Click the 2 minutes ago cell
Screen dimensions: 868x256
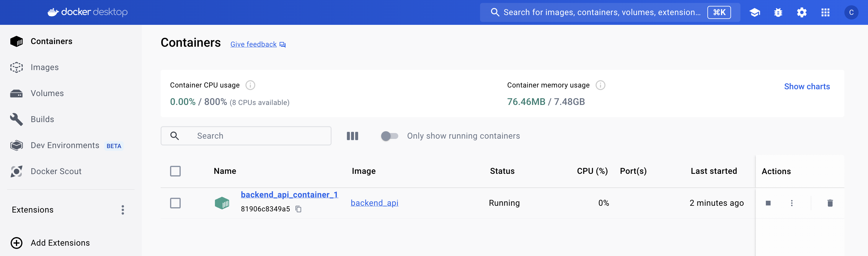pos(716,203)
